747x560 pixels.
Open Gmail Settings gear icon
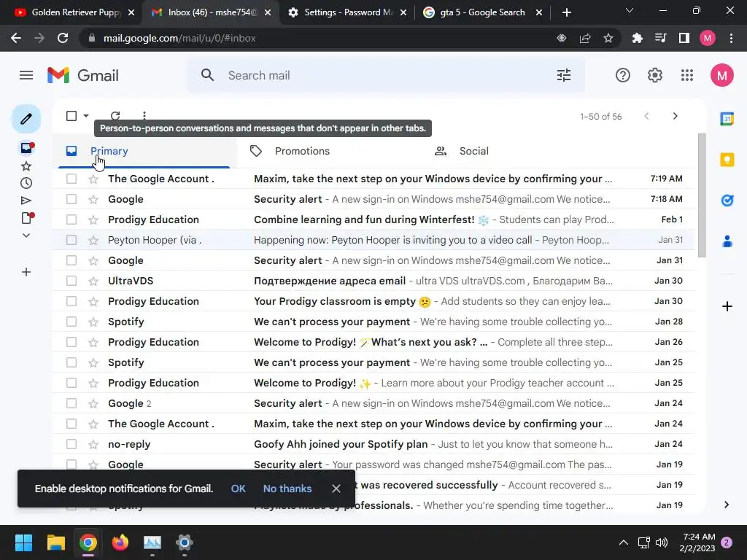(655, 75)
